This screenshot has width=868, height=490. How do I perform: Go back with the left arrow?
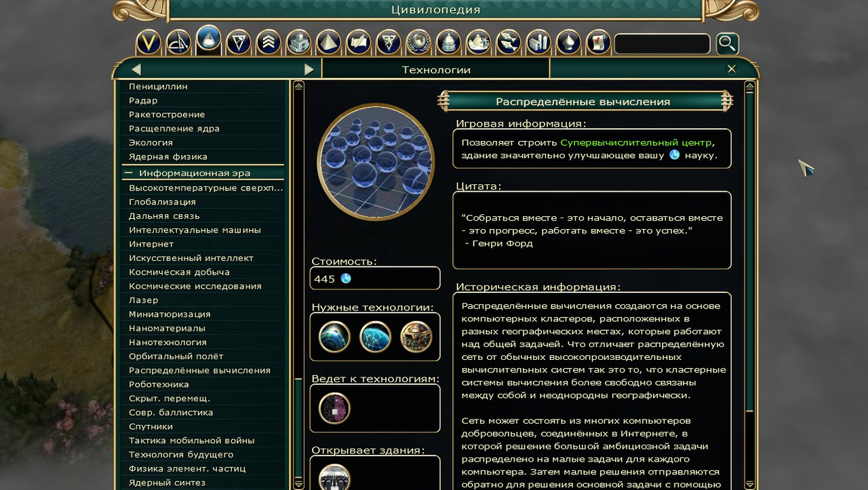(136, 69)
